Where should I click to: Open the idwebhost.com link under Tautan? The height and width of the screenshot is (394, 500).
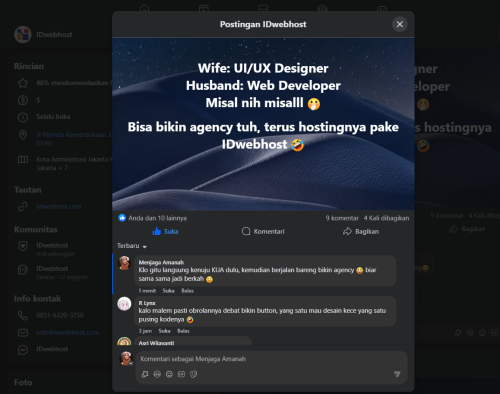tap(59, 206)
